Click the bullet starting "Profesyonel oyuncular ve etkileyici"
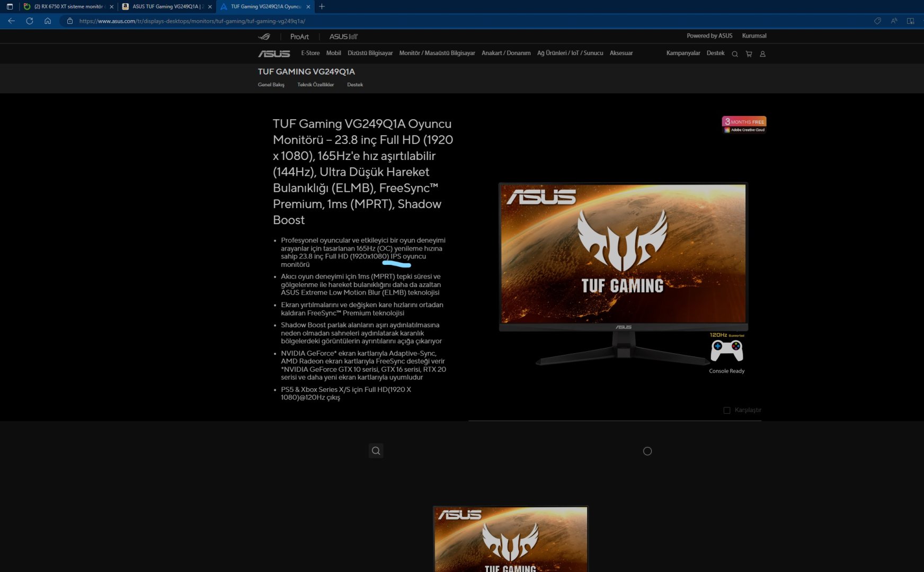Viewport: 924px width, 572px height. 364,252
